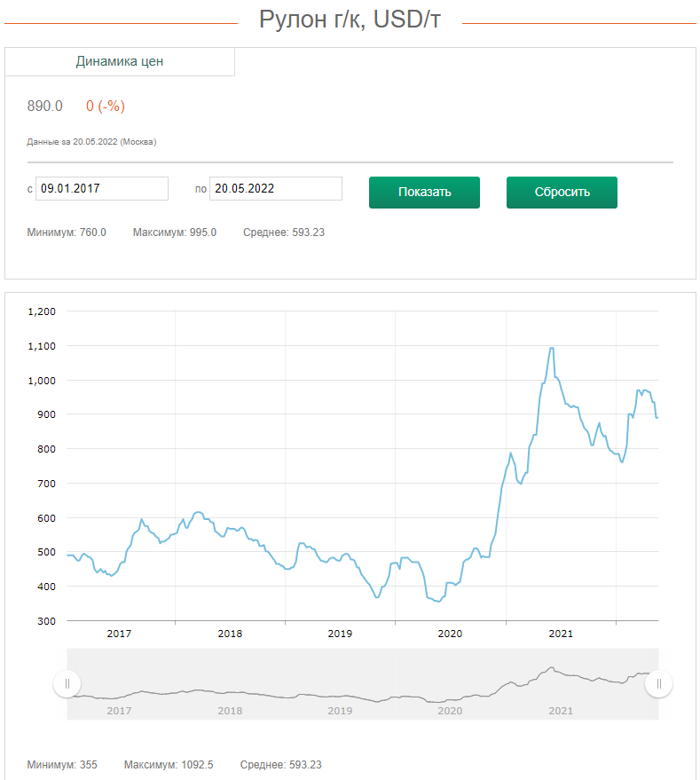Click the start date field showing 09.01.2017

(101, 188)
